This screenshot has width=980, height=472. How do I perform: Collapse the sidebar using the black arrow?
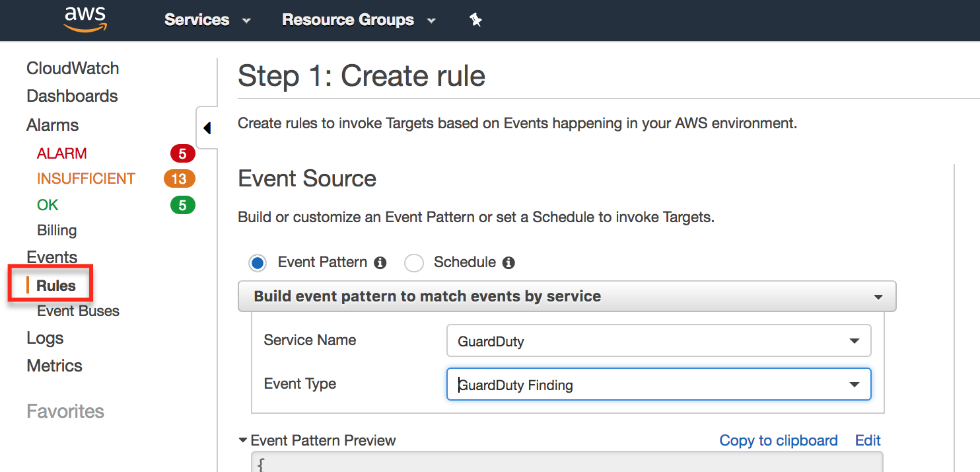coord(207,128)
